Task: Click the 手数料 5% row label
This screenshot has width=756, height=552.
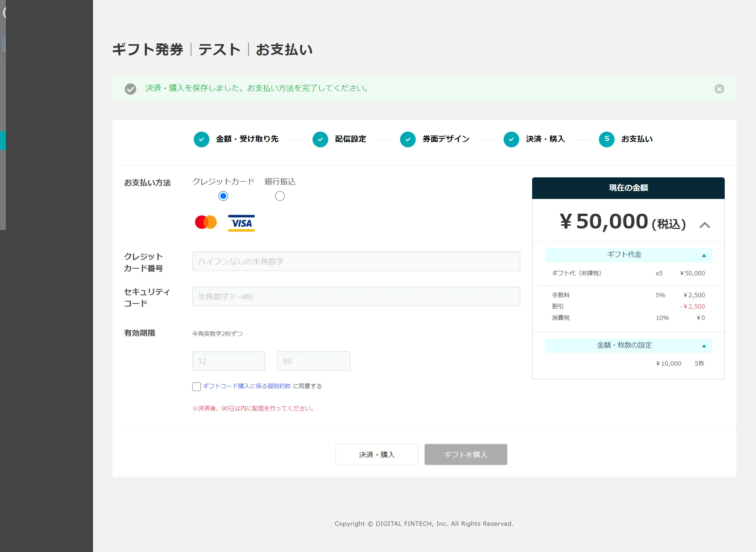Action: [561, 295]
